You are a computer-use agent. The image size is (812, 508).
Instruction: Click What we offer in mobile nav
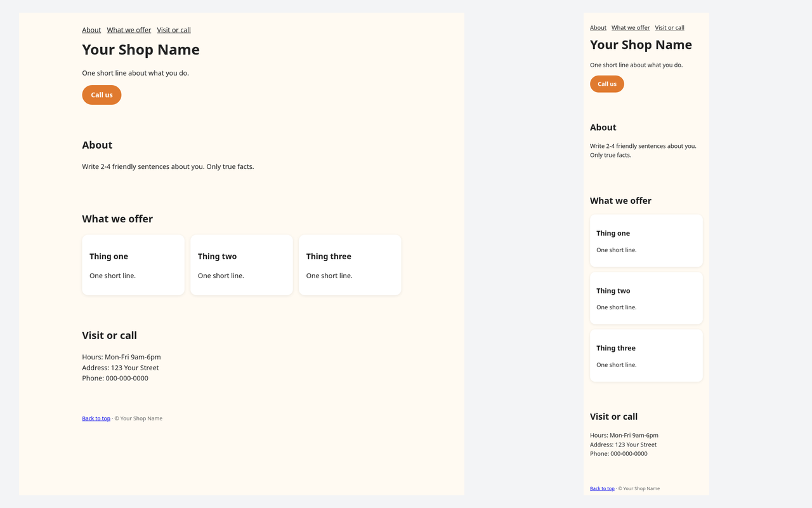[x=631, y=27]
